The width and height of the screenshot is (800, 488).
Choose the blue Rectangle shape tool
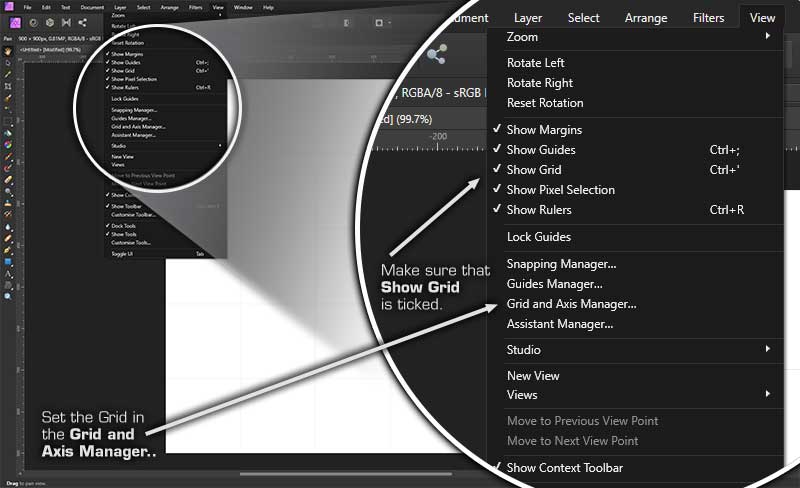pos(8,261)
